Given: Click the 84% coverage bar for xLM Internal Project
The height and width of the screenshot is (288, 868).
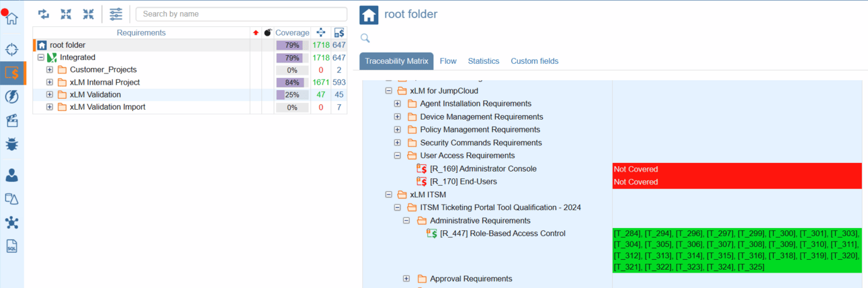Looking at the screenshot, I should click(x=292, y=82).
